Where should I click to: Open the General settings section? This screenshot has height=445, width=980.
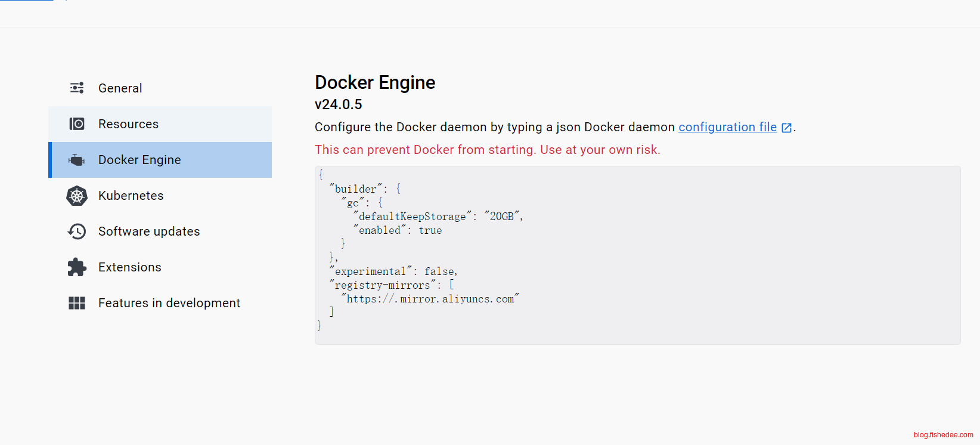pyautogui.click(x=120, y=88)
